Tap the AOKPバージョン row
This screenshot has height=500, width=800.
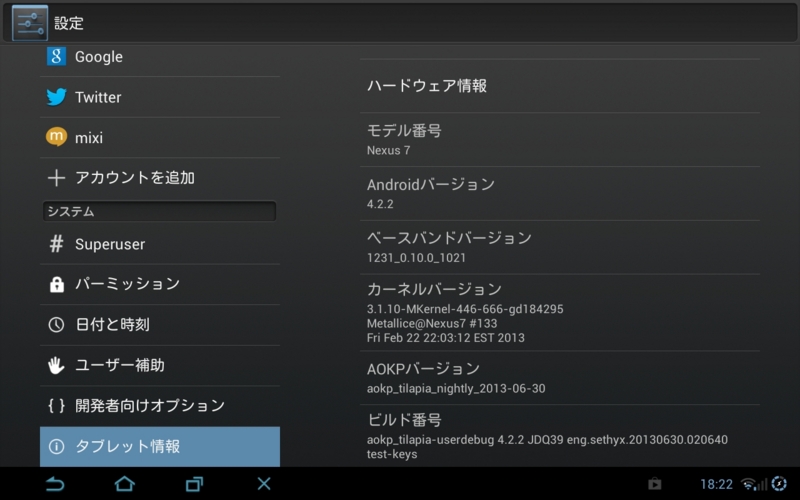point(560,378)
